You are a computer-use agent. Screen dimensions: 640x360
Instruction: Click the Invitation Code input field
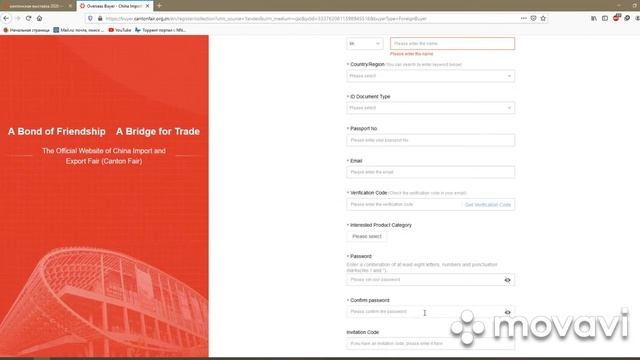pos(430,344)
